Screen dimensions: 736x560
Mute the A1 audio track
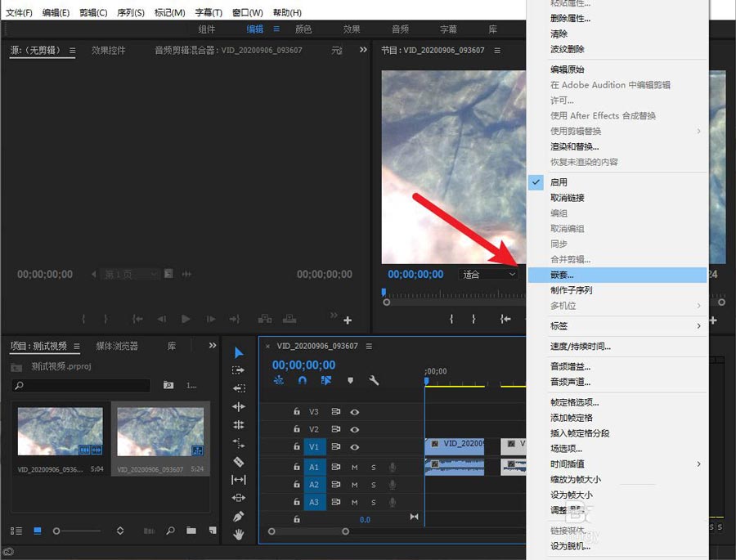pos(355,467)
